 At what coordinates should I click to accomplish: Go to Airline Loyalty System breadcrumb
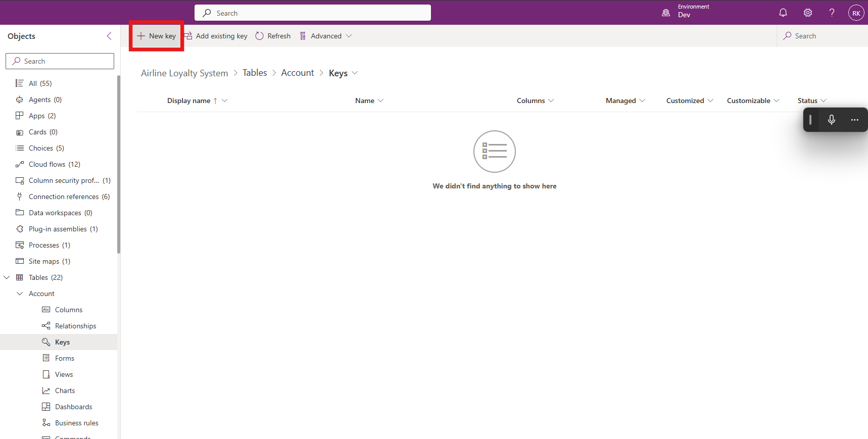click(184, 73)
